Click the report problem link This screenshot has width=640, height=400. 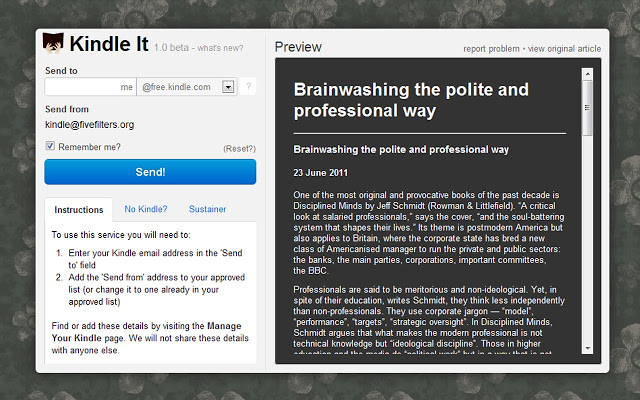click(491, 49)
